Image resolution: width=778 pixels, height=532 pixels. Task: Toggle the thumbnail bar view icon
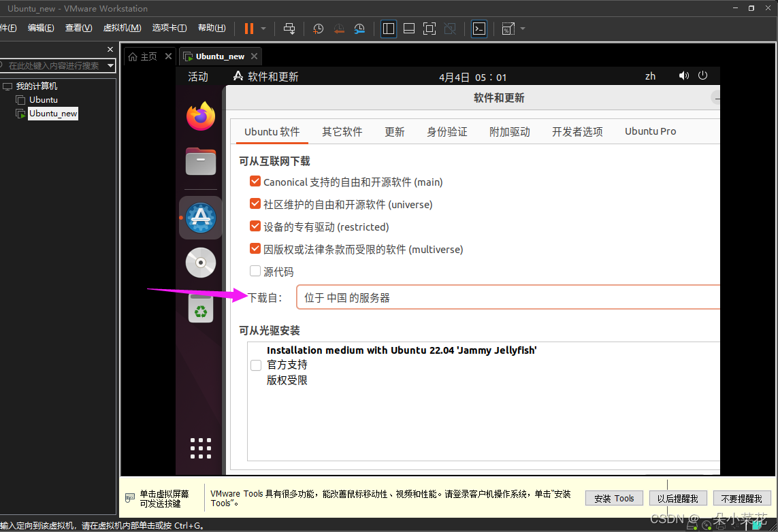(409, 29)
